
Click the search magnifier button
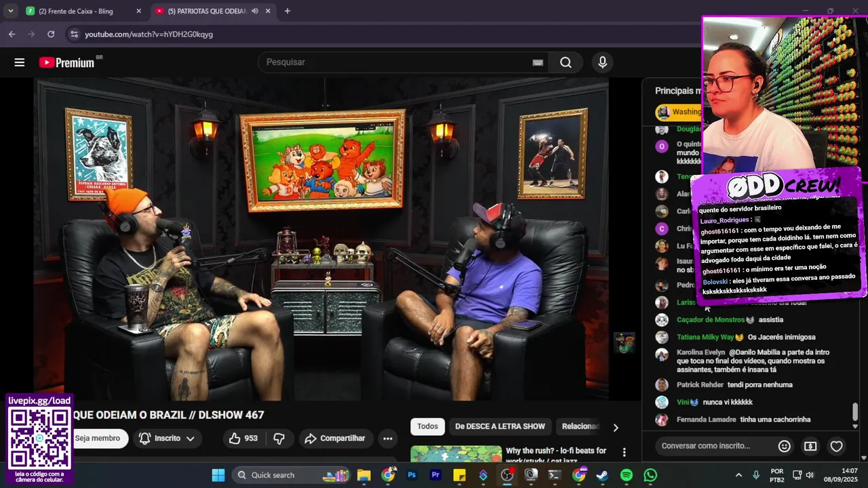click(x=566, y=62)
